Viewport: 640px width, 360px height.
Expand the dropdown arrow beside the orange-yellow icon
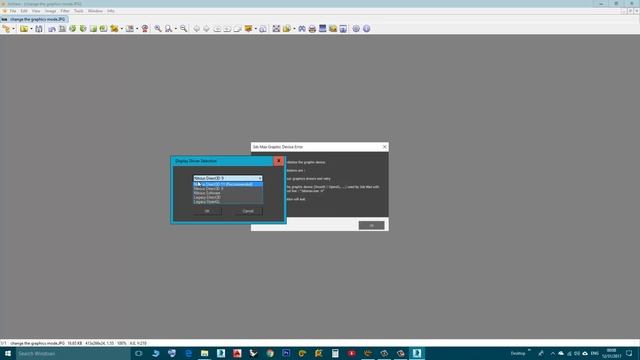click(256, 29)
